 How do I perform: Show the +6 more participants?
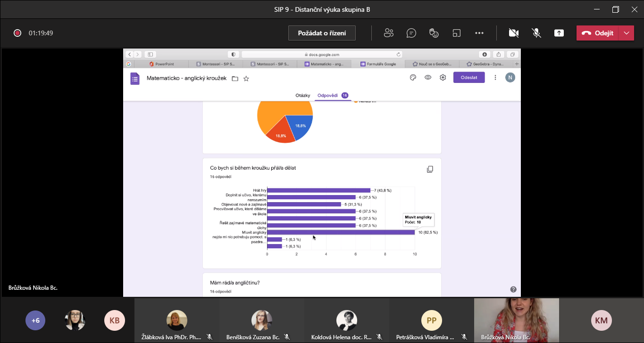coord(36,320)
